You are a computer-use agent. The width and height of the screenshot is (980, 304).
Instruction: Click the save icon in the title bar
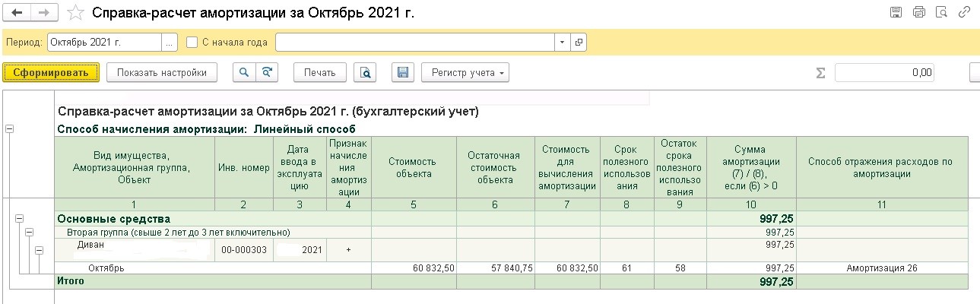click(x=896, y=11)
